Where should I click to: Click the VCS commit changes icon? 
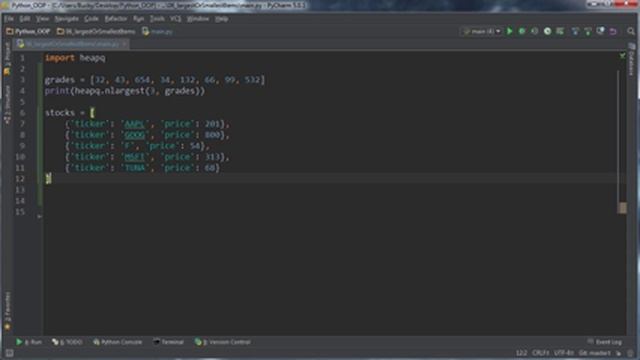tap(588, 31)
